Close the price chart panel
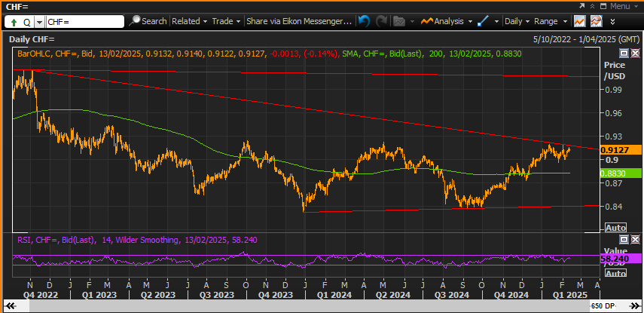This screenshot has width=644, height=313. click(636, 53)
